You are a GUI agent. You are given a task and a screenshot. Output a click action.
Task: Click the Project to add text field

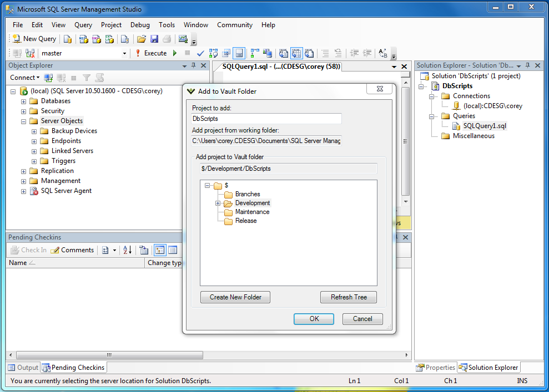(266, 119)
